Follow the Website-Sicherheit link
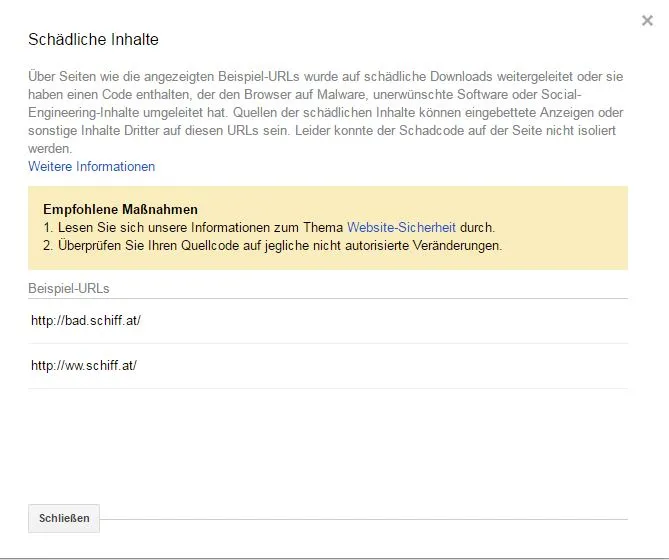 (401, 227)
